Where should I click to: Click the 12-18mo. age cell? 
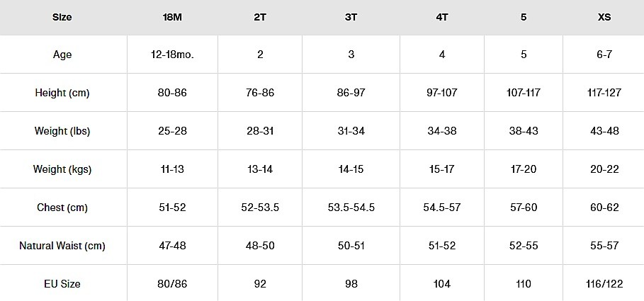(x=172, y=55)
